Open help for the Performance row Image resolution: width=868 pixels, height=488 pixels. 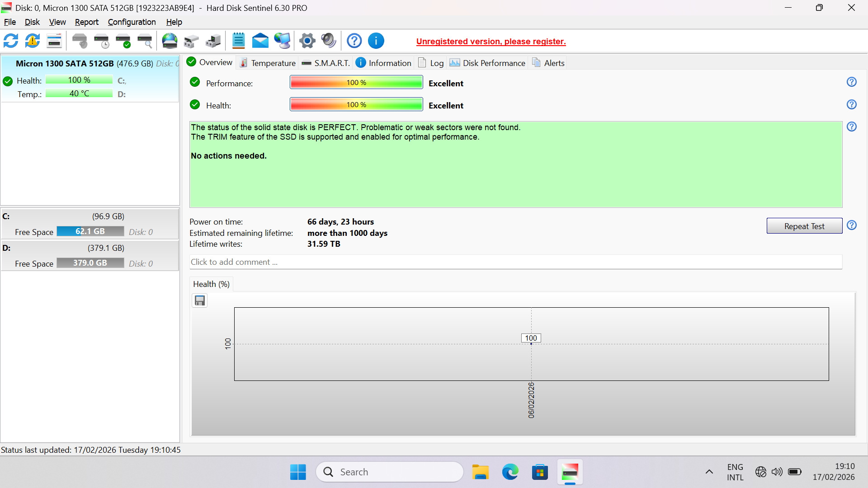point(851,82)
